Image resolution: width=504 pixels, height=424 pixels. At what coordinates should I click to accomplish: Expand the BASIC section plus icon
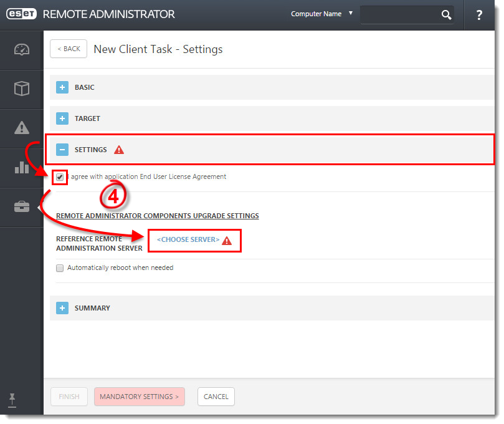[x=62, y=87]
